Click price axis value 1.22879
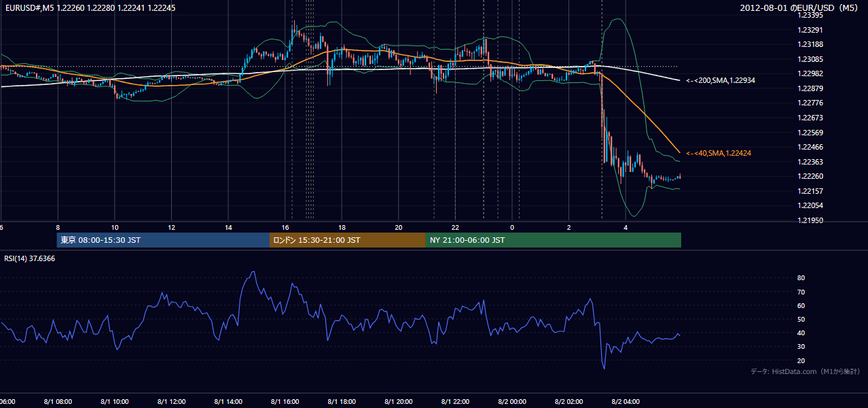 click(x=810, y=88)
